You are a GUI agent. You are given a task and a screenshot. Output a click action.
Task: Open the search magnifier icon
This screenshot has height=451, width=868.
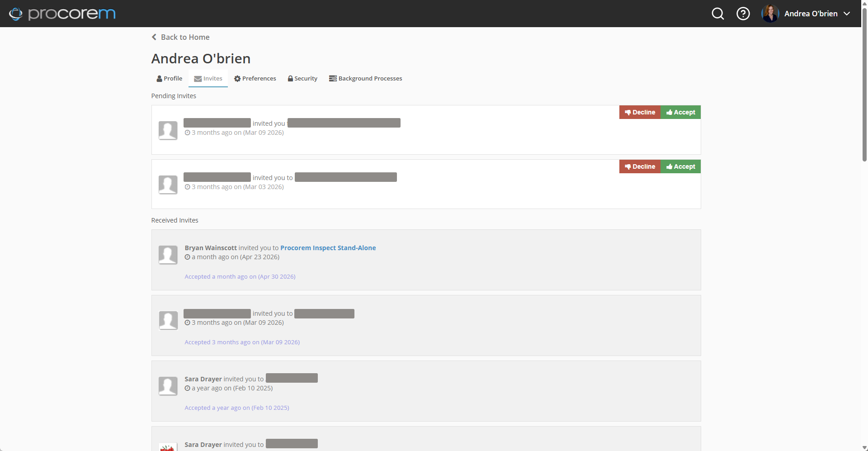[718, 14]
